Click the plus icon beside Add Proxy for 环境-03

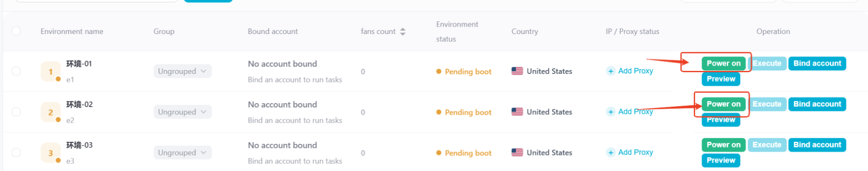611,152
